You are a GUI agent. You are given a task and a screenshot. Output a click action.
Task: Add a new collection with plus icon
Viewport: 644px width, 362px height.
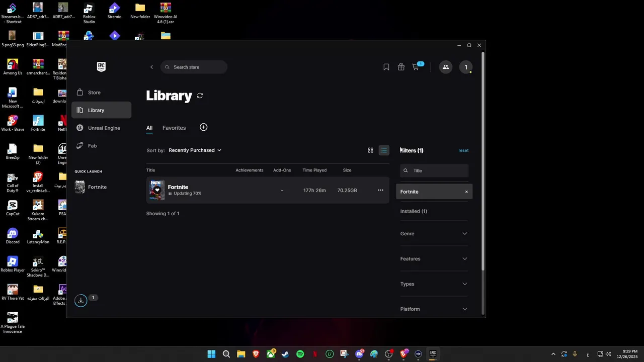coord(203,127)
